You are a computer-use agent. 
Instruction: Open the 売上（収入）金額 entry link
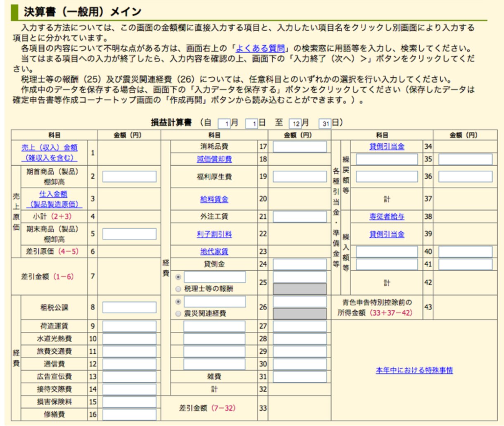[50, 152]
